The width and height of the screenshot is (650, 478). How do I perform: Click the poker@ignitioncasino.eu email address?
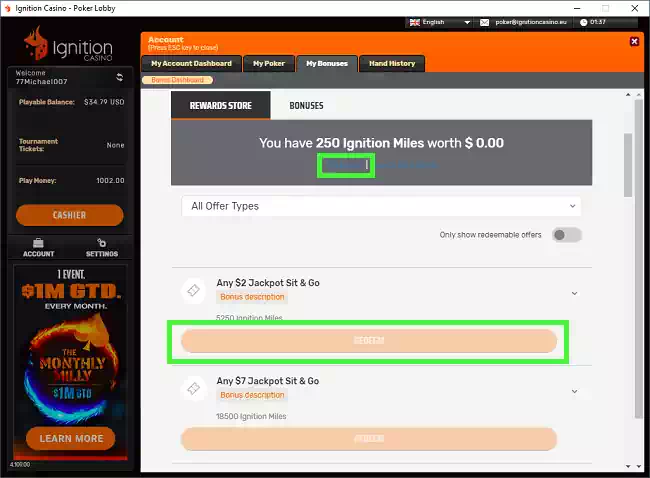531,22
